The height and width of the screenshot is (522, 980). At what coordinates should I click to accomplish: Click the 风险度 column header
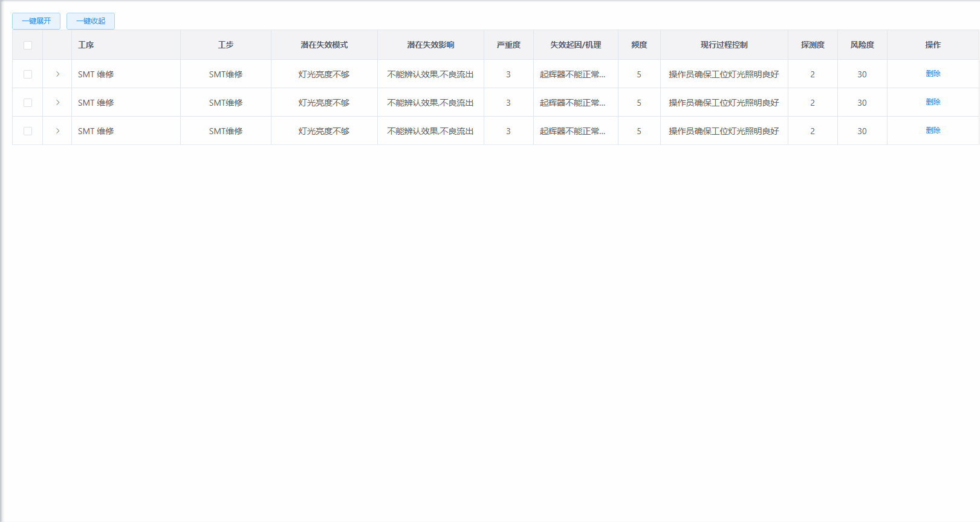tap(862, 45)
